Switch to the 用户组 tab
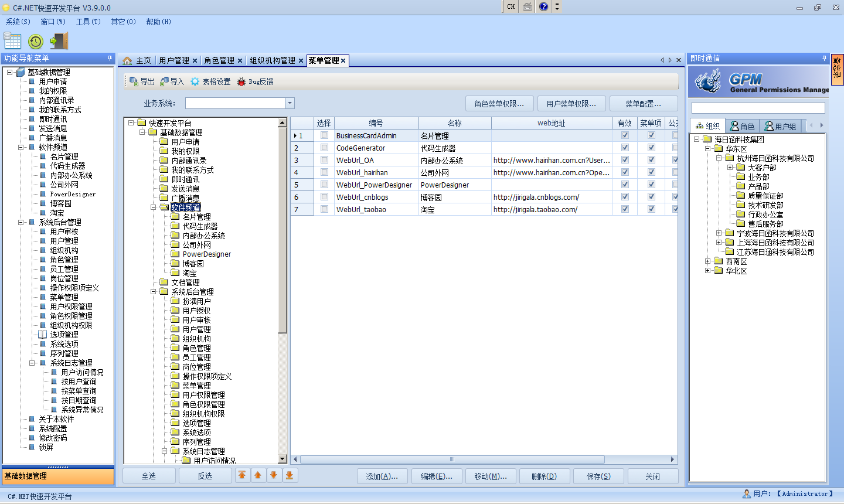844x504 pixels. tap(781, 126)
